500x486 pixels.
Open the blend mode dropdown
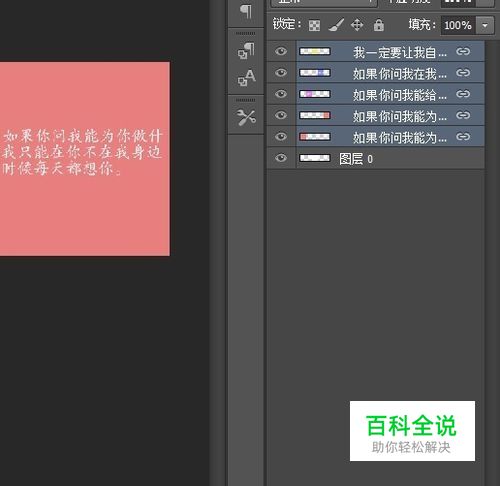324,3
